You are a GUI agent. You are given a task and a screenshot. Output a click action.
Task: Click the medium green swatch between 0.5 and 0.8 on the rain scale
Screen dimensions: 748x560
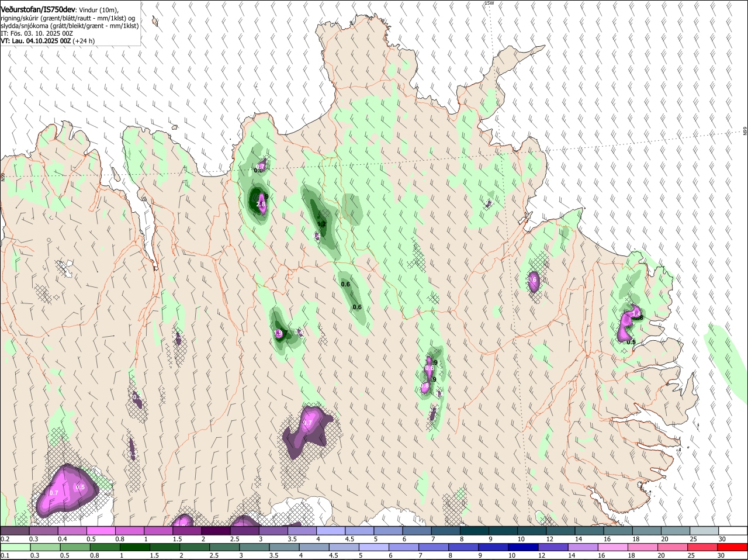75,547
